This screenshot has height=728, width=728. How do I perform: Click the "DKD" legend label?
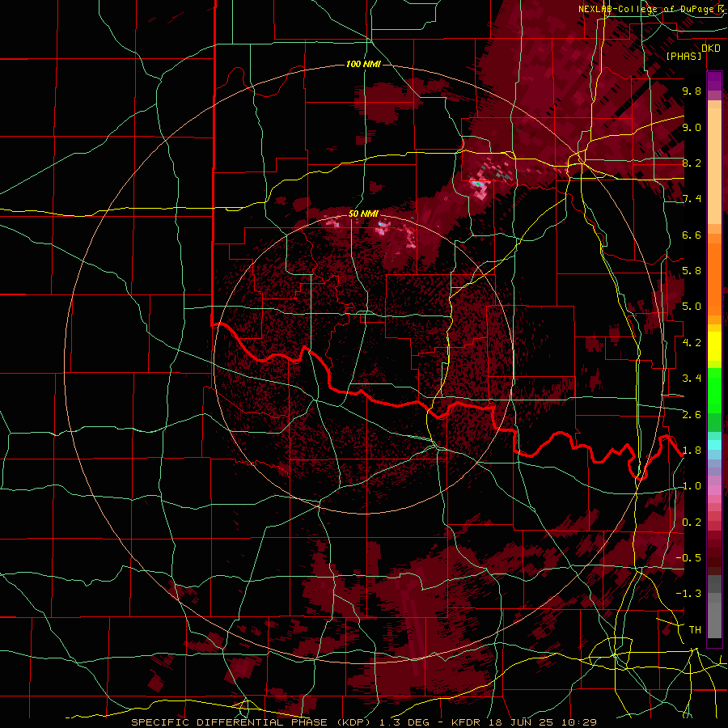[711, 49]
